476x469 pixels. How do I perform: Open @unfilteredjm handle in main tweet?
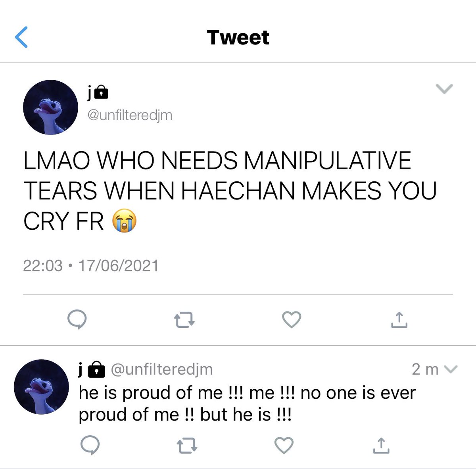click(130, 115)
